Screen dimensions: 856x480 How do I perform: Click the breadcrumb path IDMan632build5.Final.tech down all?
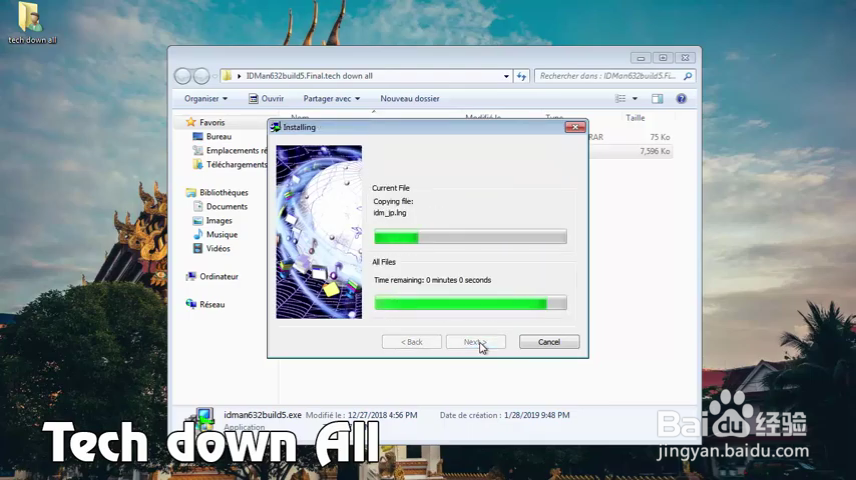309,76
